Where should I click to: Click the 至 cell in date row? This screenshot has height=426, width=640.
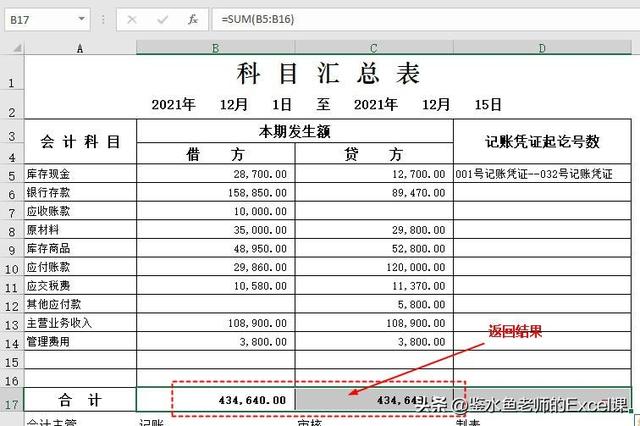[x=323, y=104]
